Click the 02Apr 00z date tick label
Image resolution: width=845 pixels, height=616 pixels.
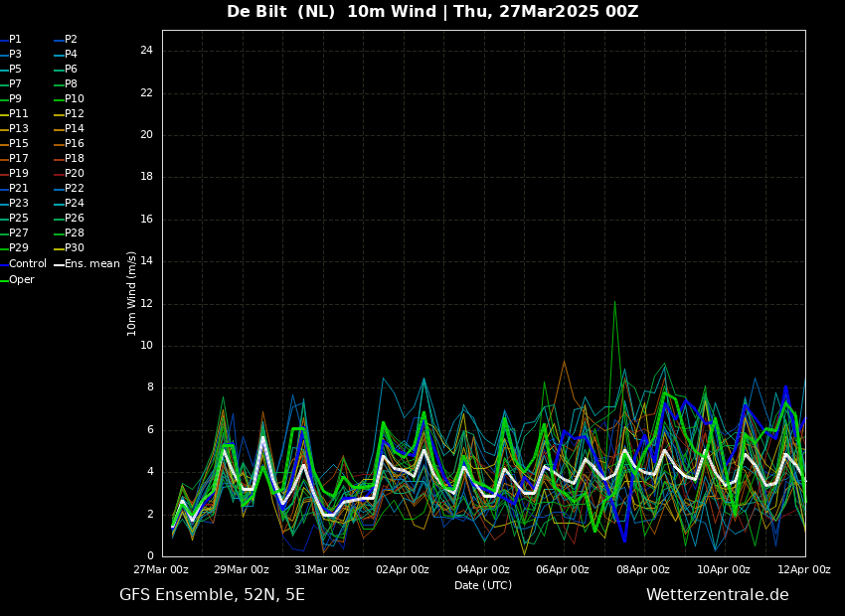[403, 570]
